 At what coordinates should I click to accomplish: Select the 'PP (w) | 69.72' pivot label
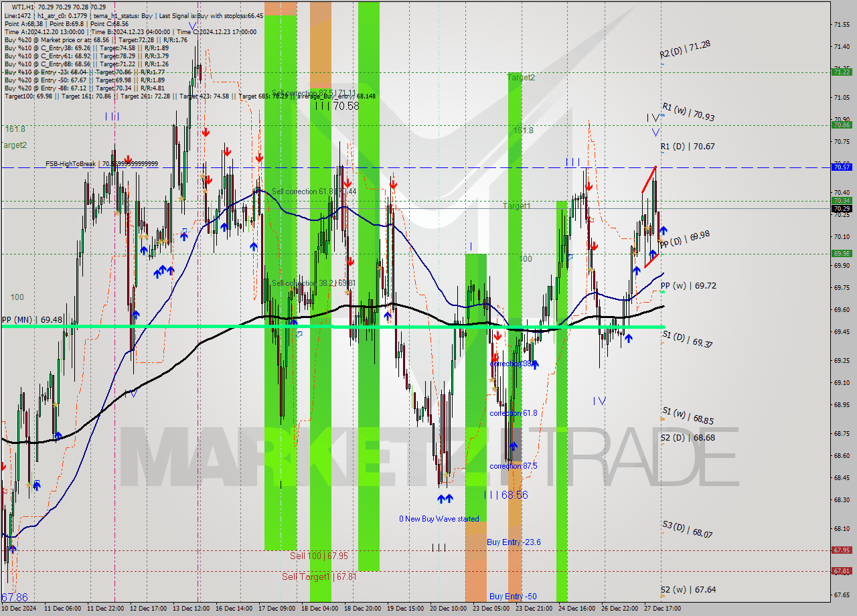688,285
